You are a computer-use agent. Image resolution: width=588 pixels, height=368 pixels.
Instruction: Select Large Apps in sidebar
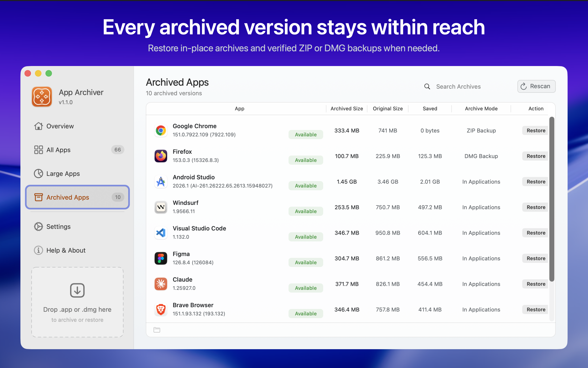pos(77,174)
